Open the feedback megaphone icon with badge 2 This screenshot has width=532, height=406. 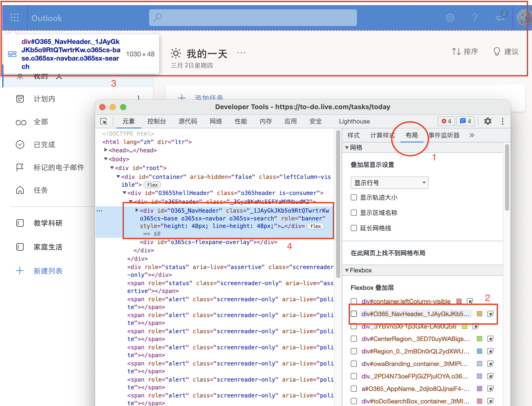[x=500, y=17]
